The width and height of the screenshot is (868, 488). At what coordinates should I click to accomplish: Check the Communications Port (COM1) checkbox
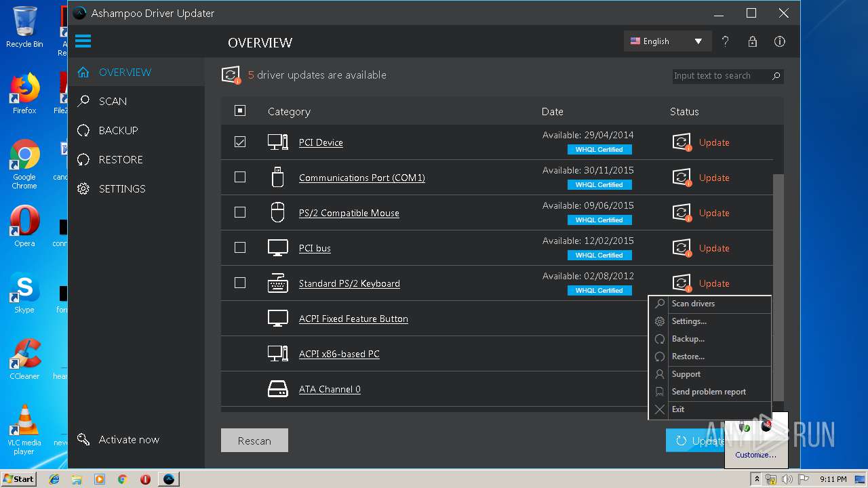pos(240,177)
